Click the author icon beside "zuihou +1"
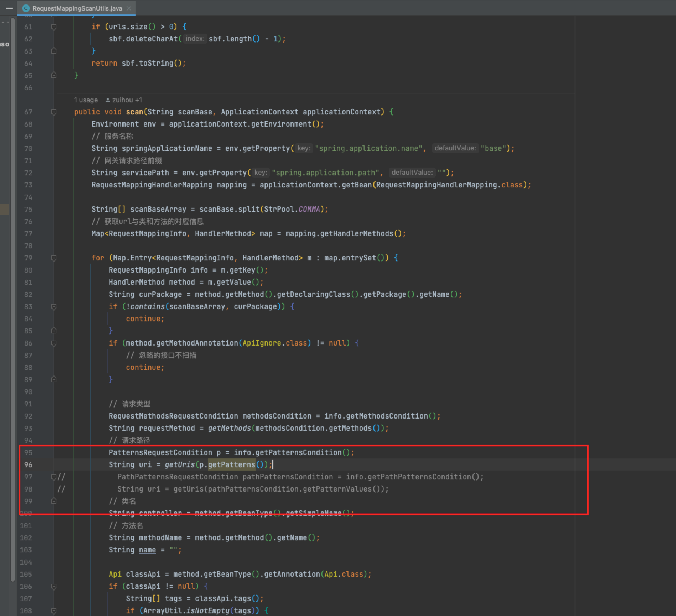 [108, 100]
